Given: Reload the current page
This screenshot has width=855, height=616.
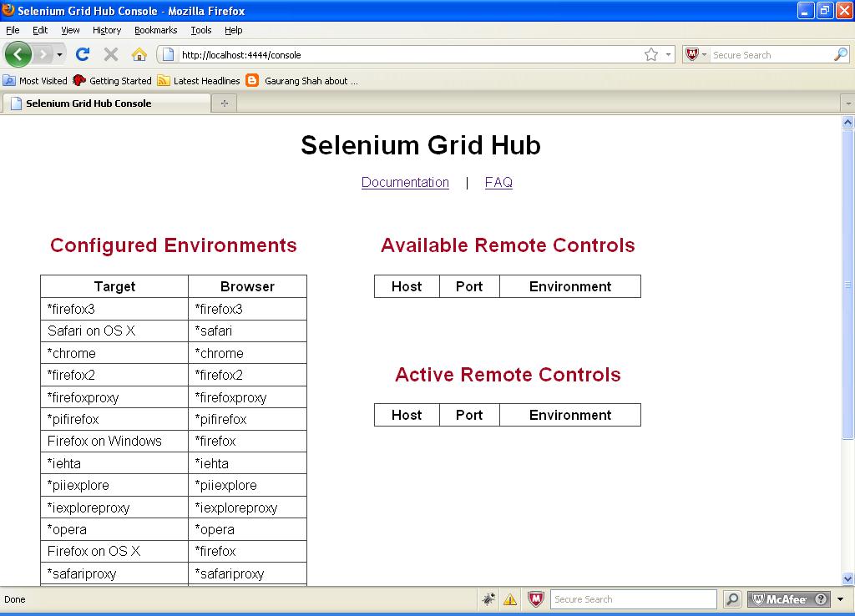Looking at the screenshot, I should coord(83,54).
